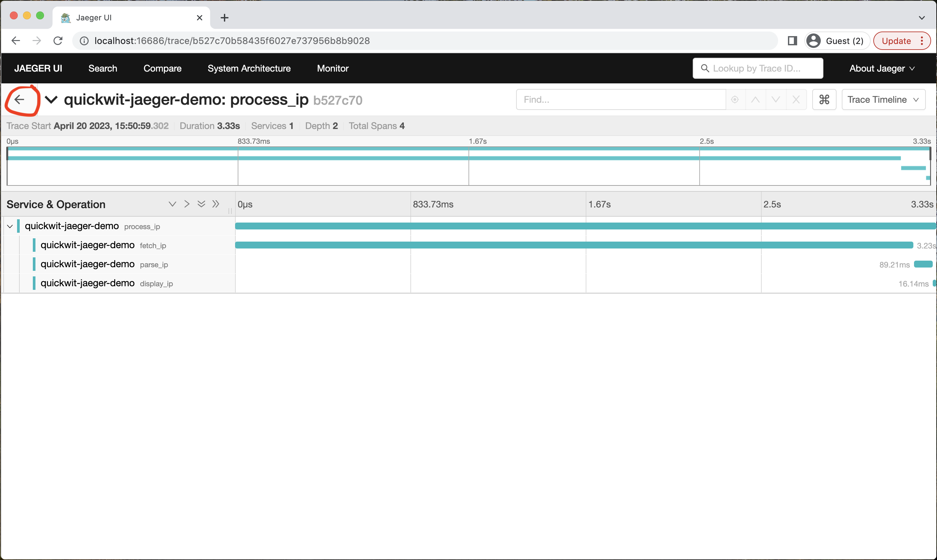Open the Monitor page
The image size is (937, 560).
pos(333,68)
